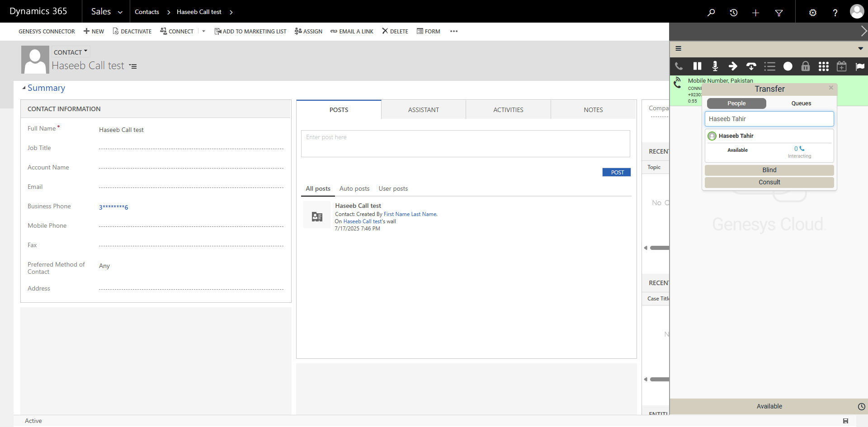Select the People transfer option
Viewport: 868px width, 427px height.
(x=736, y=103)
